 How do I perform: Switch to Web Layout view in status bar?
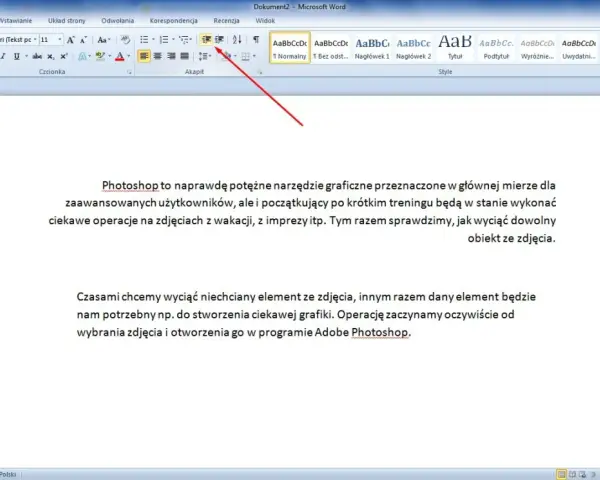click(582, 475)
